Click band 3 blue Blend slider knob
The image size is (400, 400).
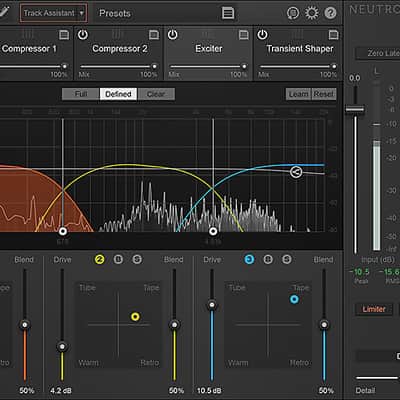click(x=324, y=325)
